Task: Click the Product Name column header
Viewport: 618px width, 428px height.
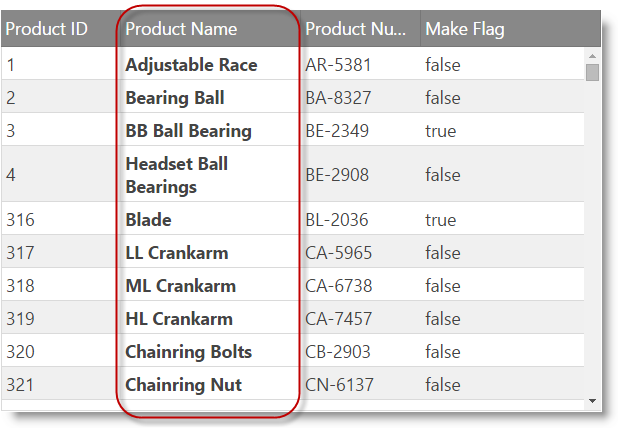Action: pos(181,29)
